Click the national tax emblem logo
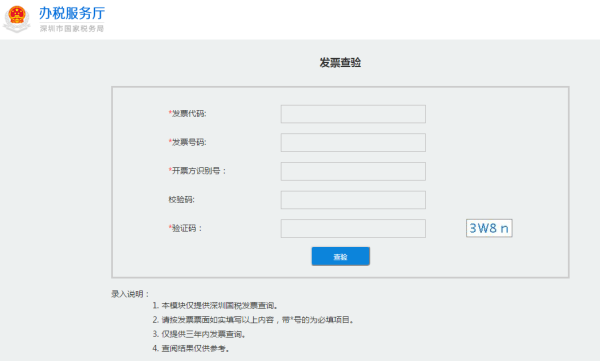This screenshot has height=361, width=600. (x=16, y=19)
